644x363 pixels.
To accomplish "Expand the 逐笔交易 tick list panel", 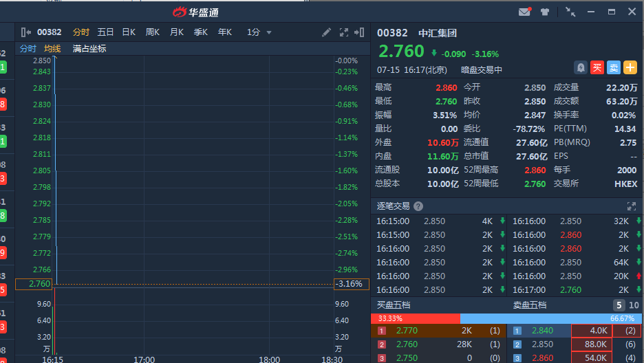I will pos(631,206).
